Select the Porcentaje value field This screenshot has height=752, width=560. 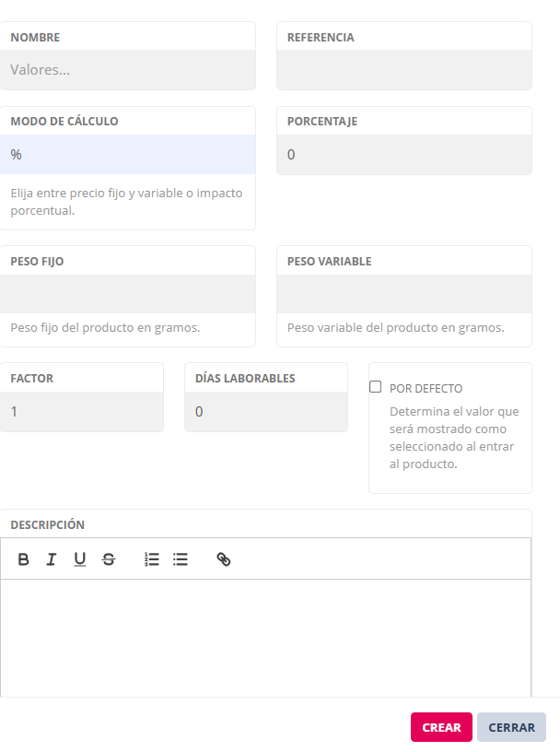pos(403,155)
